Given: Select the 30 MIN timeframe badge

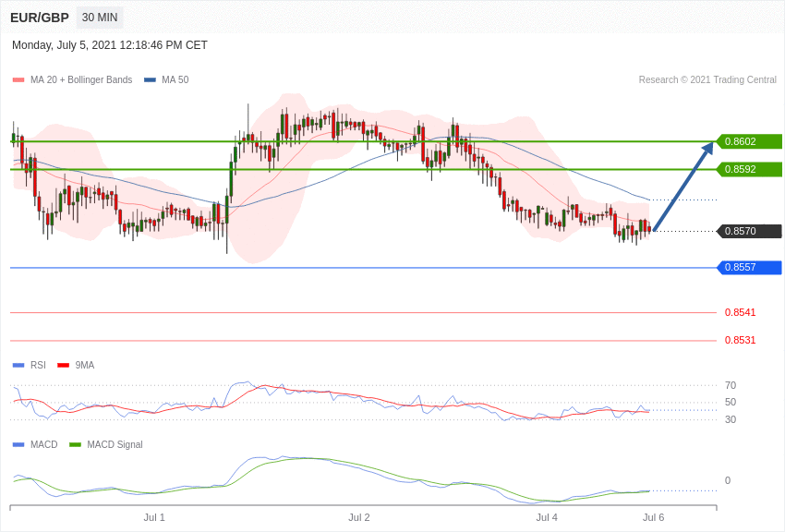Looking at the screenshot, I should (100, 18).
